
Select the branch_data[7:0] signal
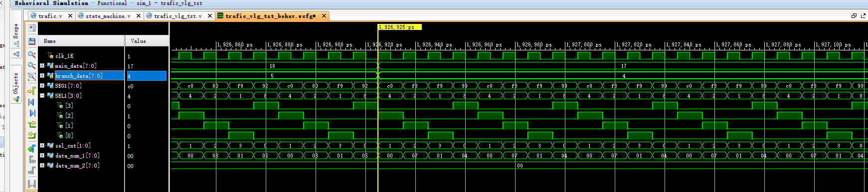click(79, 76)
